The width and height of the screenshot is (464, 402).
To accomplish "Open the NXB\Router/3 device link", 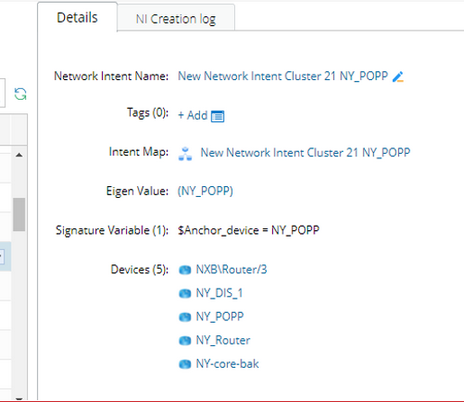I will tap(231, 269).
